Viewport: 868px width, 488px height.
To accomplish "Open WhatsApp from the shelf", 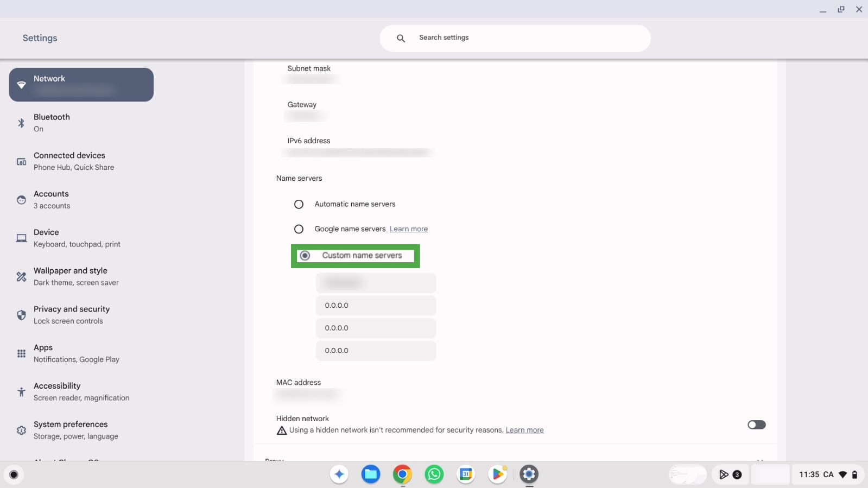I will 434,474.
